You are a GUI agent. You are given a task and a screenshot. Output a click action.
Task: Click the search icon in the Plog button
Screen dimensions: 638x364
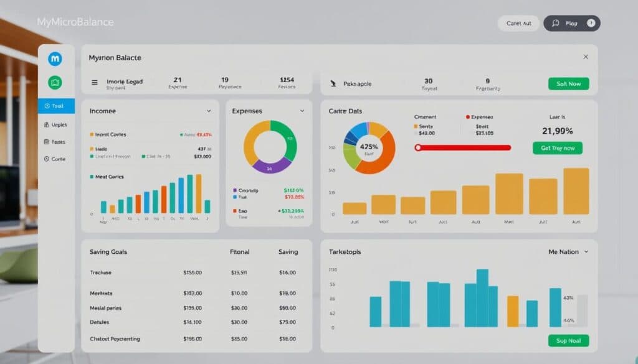[555, 23]
